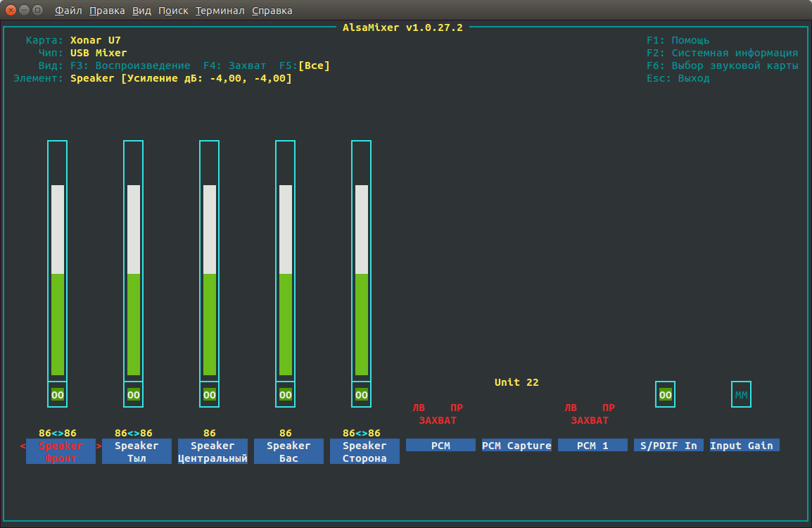Click F6: Выбор звуковой карты hint

[x=723, y=65]
